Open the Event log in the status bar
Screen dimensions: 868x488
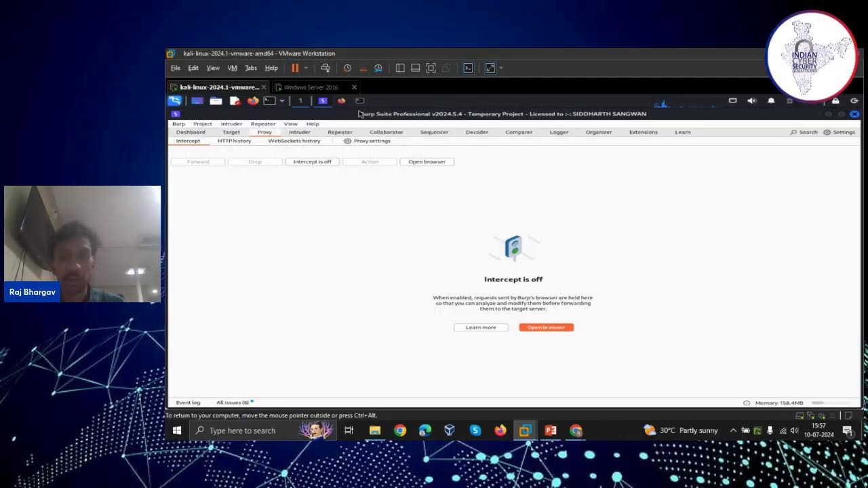click(188, 403)
